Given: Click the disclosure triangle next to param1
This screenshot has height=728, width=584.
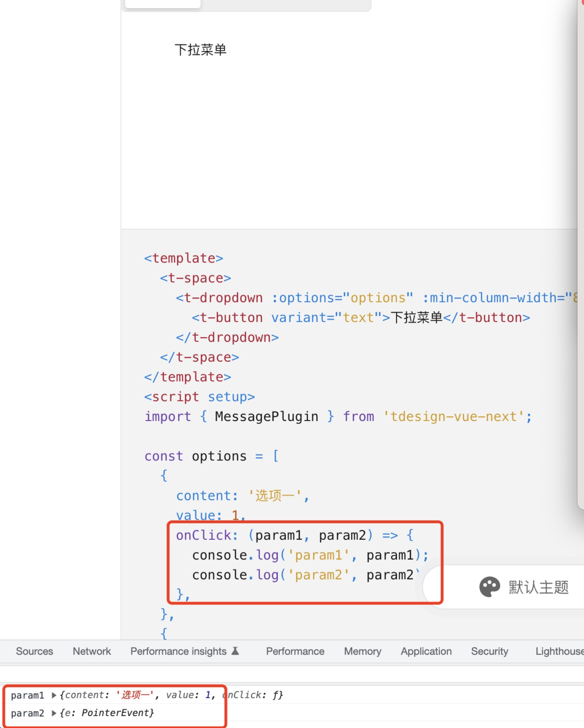Looking at the screenshot, I should 53,695.
